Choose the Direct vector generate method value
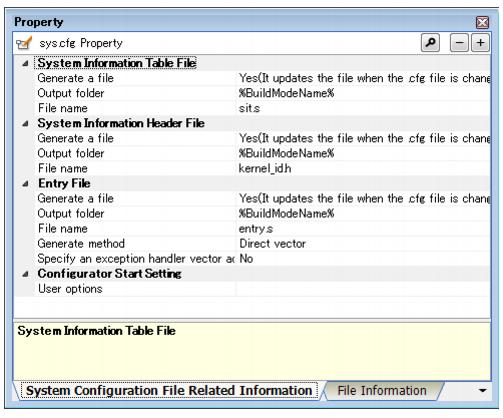 pos(363,244)
